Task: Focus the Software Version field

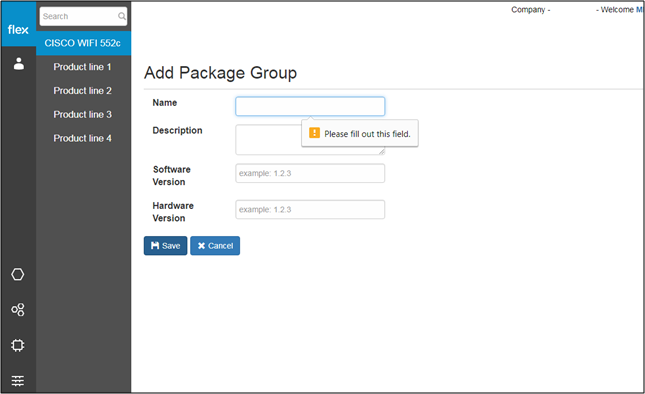Action: [x=310, y=173]
